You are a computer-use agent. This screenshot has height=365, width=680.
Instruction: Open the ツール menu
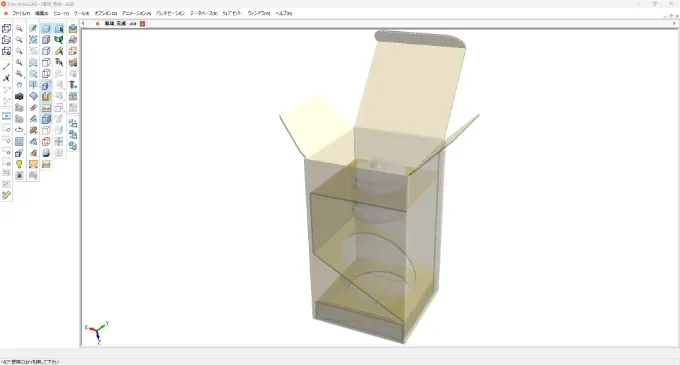[x=81, y=13]
